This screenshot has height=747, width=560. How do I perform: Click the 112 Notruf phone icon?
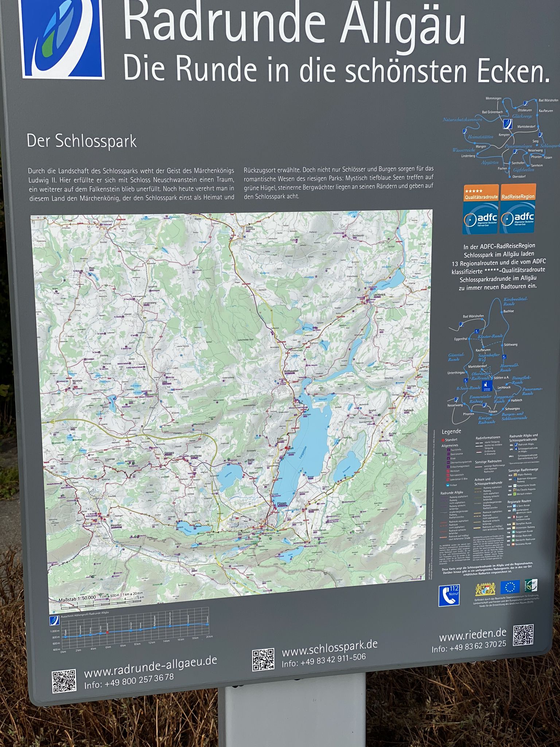(449, 596)
